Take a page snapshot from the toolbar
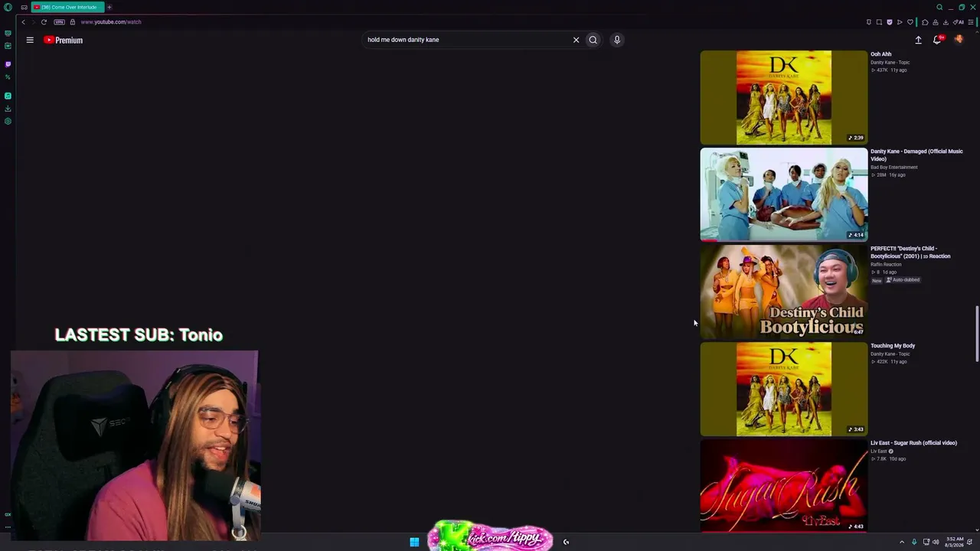980x551 pixels. 879,22
